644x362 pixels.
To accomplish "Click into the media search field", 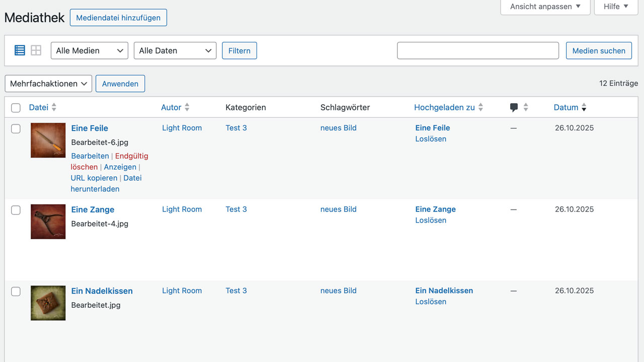I will click(477, 50).
